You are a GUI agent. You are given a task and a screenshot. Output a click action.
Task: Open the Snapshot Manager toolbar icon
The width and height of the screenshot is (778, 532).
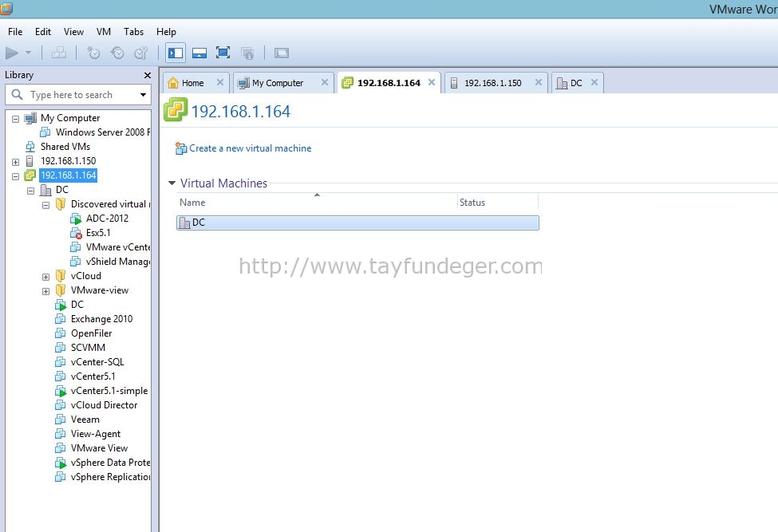coord(141,53)
